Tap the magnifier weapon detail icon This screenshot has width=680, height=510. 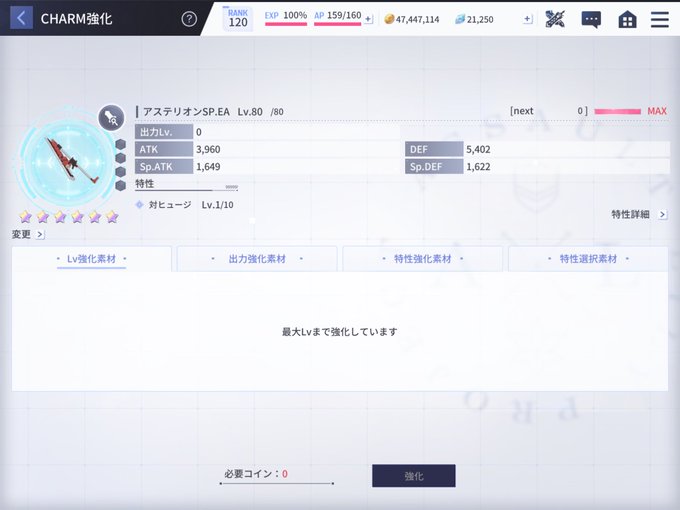111,118
